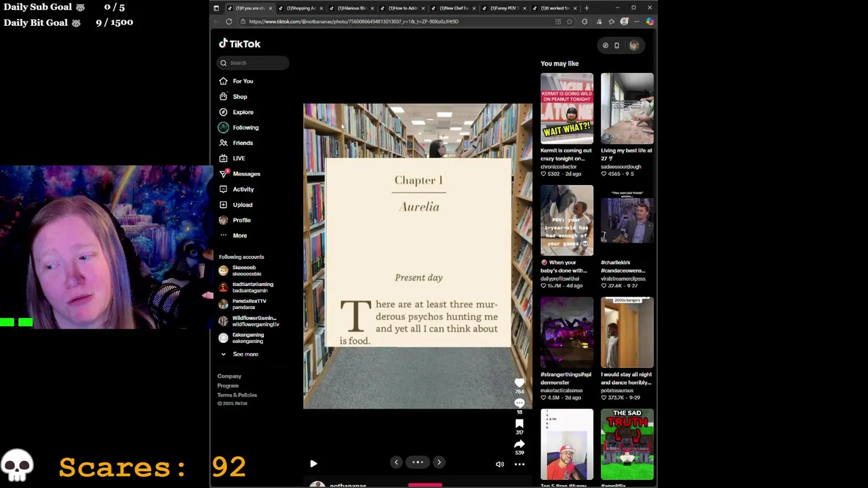Close the If you are ch browser tab

coord(270,8)
